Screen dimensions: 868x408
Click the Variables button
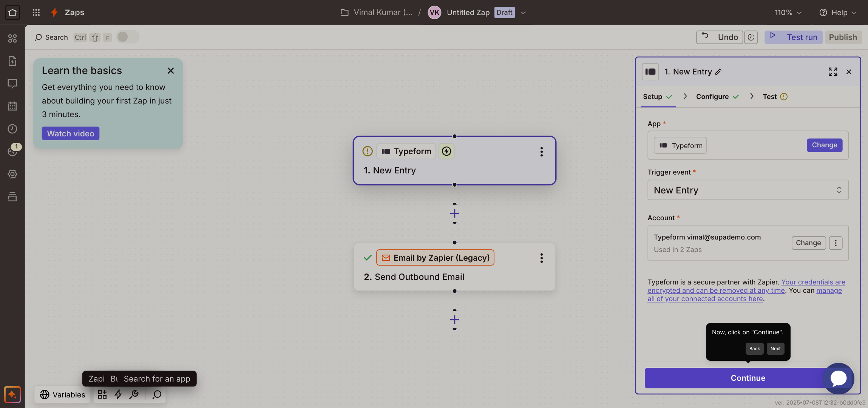tap(62, 394)
